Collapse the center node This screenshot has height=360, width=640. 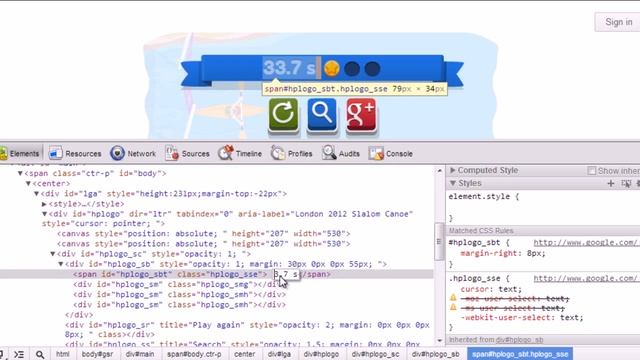click(x=28, y=184)
